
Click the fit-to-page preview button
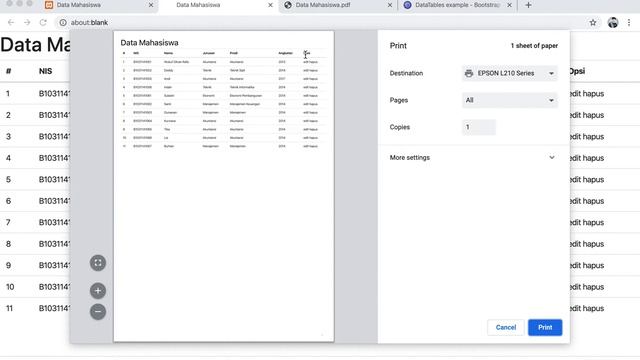[98, 263]
